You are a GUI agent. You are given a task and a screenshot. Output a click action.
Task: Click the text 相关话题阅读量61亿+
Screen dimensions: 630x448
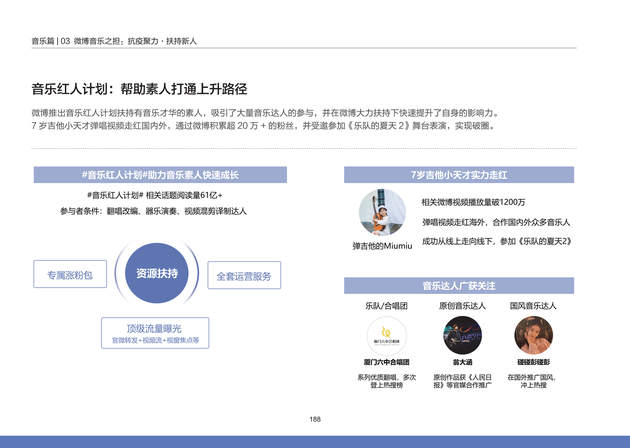tap(184, 195)
